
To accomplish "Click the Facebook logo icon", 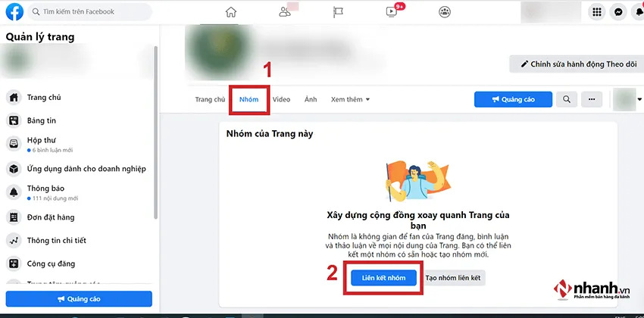I will pyautogui.click(x=14, y=12).
